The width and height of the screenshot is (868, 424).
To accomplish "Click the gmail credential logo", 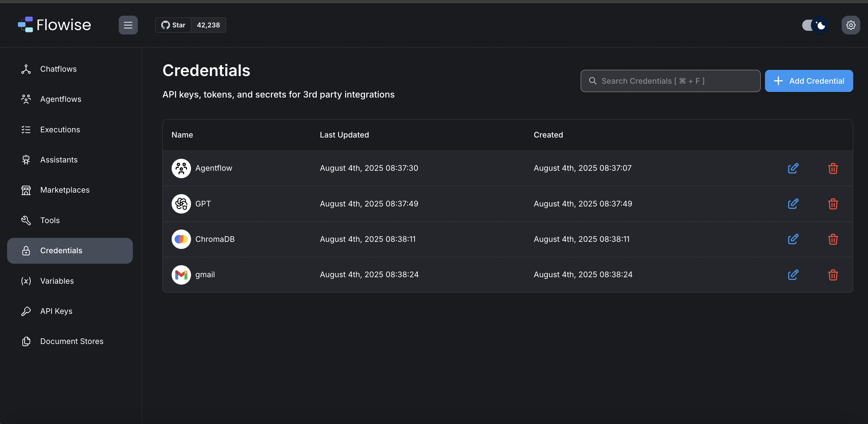I will (x=181, y=275).
